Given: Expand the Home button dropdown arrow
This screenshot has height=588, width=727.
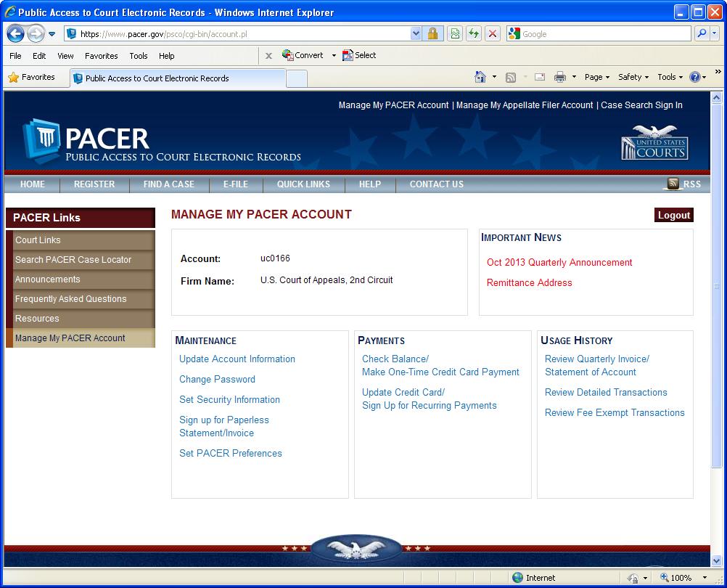Looking at the screenshot, I should [x=494, y=77].
